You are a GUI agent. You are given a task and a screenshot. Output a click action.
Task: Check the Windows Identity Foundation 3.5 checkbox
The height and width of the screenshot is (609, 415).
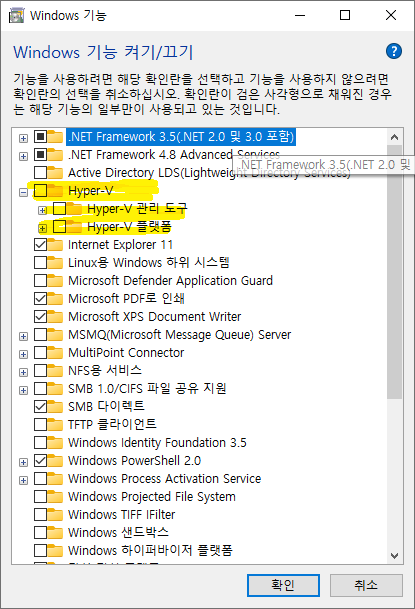40,442
